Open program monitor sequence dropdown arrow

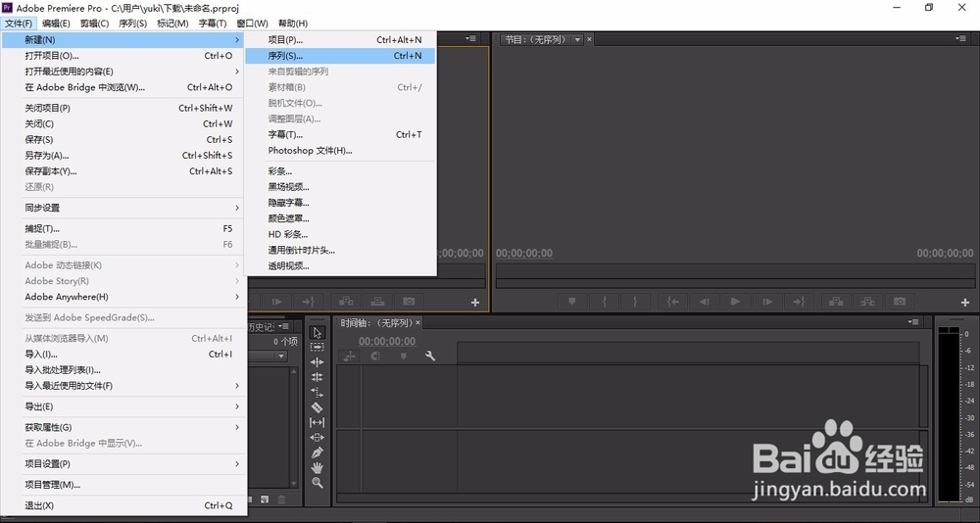[x=577, y=39]
